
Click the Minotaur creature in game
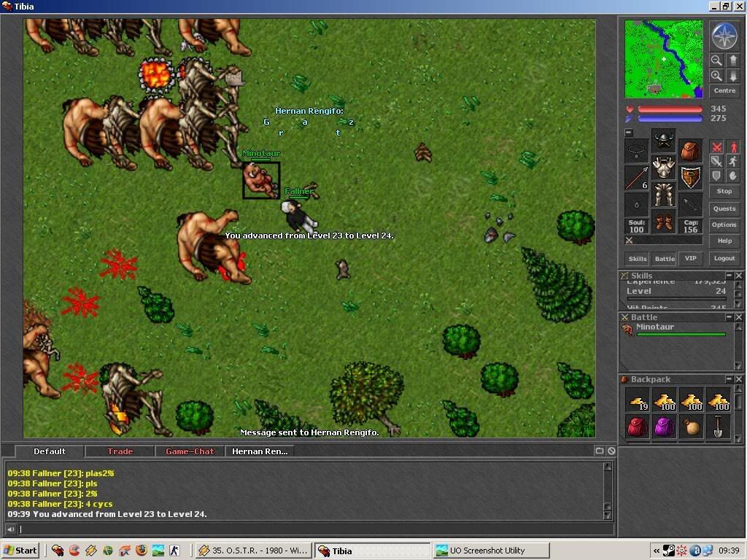point(260,180)
